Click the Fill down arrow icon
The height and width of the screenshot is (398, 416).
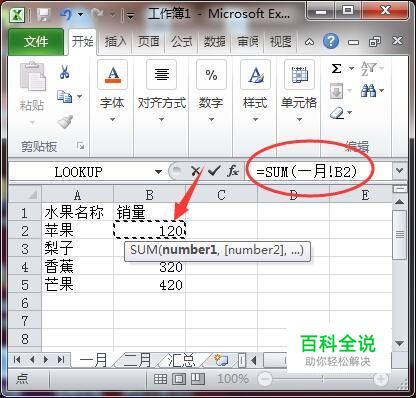pyautogui.click(x=336, y=91)
